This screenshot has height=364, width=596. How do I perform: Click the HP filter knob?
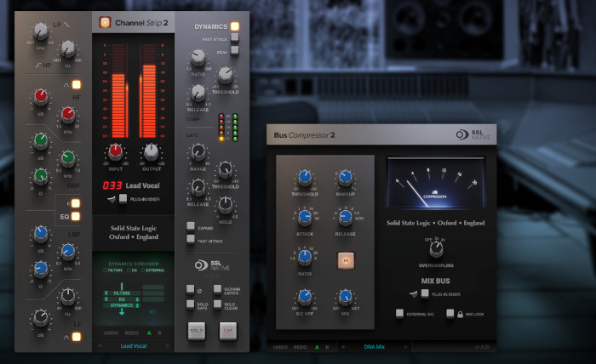68,49
